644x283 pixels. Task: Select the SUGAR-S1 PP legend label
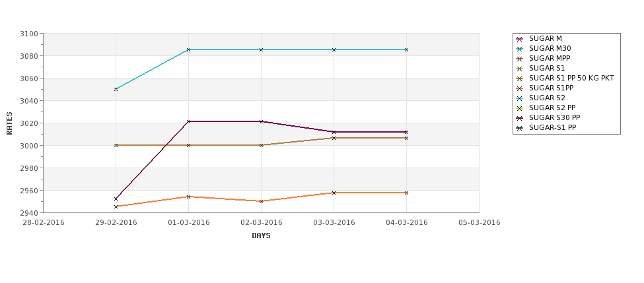coord(552,127)
